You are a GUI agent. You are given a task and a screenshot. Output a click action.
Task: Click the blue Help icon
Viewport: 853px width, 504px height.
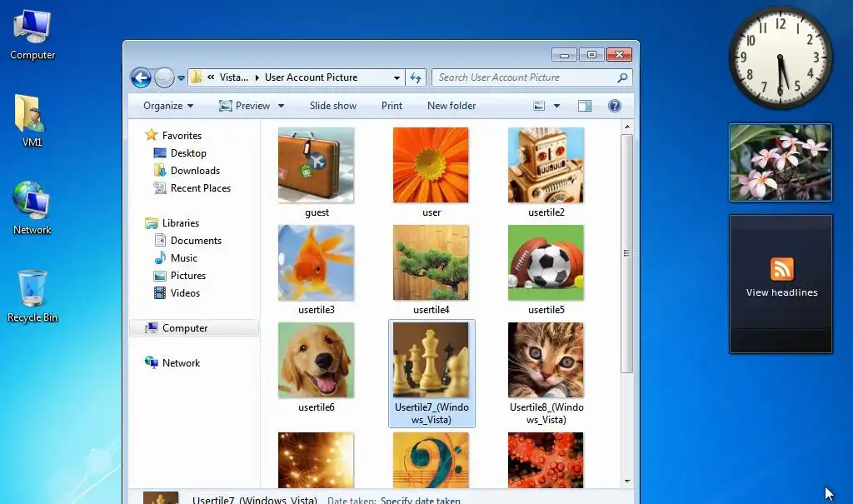pyautogui.click(x=615, y=106)
